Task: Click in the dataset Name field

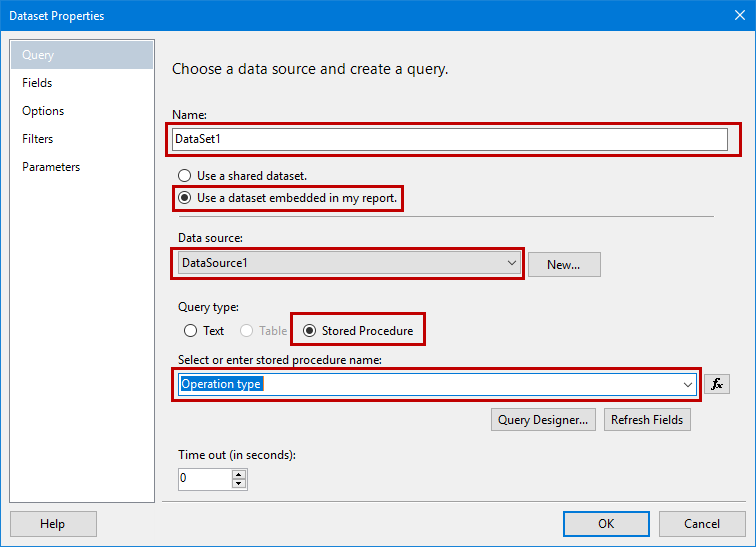Action: pyautogui.click(x=450, y=140)
